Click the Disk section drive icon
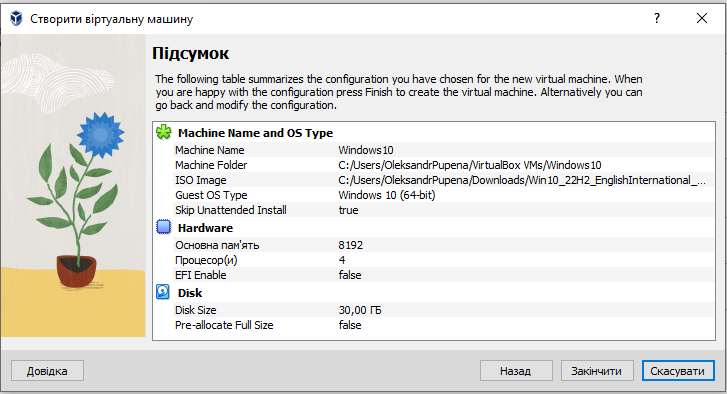This screenshot has height=394, width=727. (x=163, y=292)
